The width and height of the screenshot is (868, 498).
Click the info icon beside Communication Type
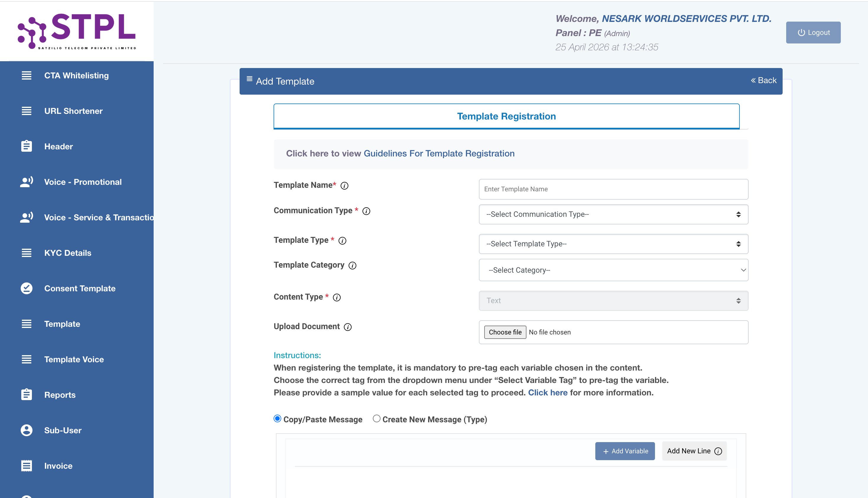(366, 211)
